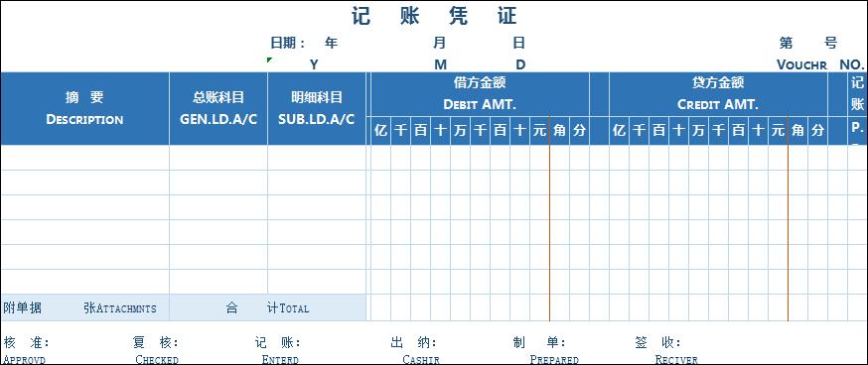Click the 复核: review label
The image size is (868, 365).
click(156, 343)
